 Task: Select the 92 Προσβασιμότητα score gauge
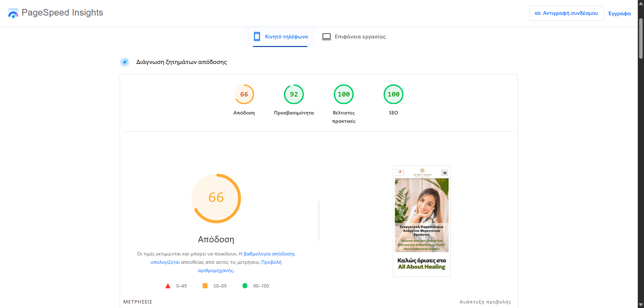[x=294, y=94]
